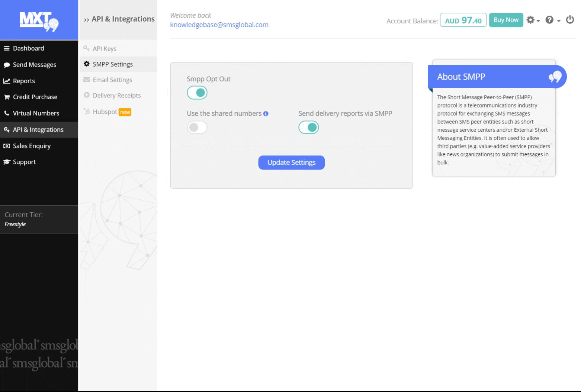The image size is (581, 392).
Task: Click the info icon beside shared numbers
Action: (266, 114)
